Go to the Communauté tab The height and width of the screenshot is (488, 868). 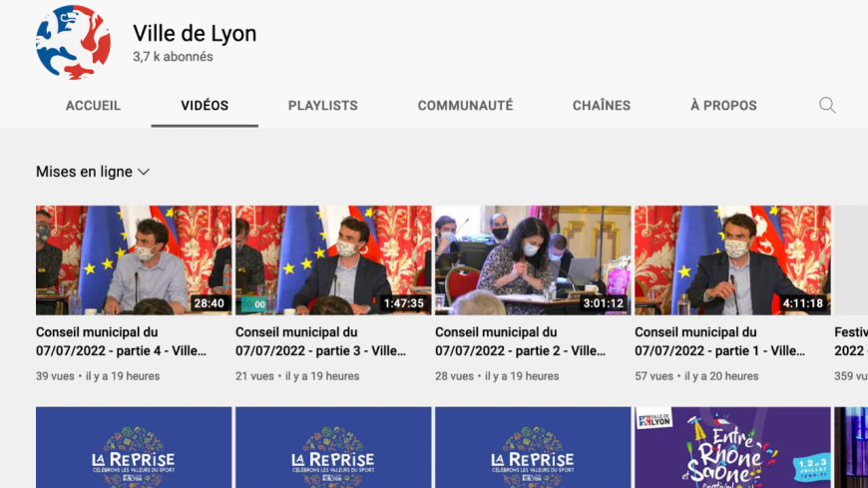pyautogui.click(x=465, y=106)
